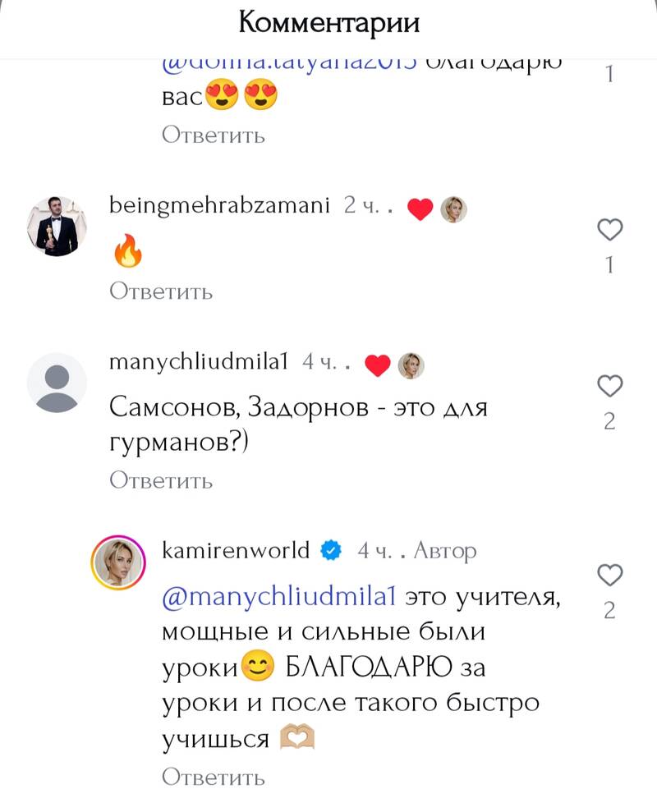Like the kamirenworld author reply
The width and height of the screenshot is (657, 812).
pos(610,575)
